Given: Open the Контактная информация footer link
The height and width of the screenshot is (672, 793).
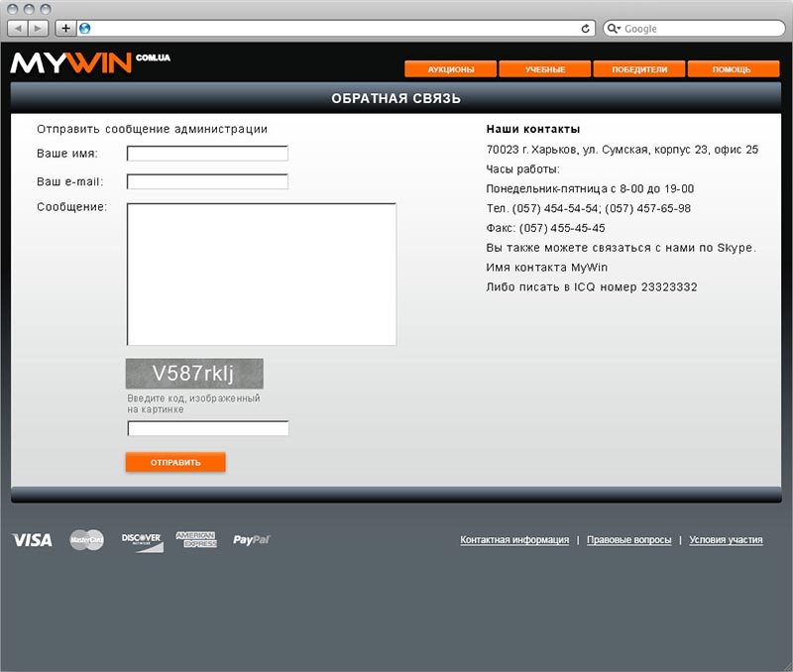Looking at the screenshot, I should (x=514, y=540).
